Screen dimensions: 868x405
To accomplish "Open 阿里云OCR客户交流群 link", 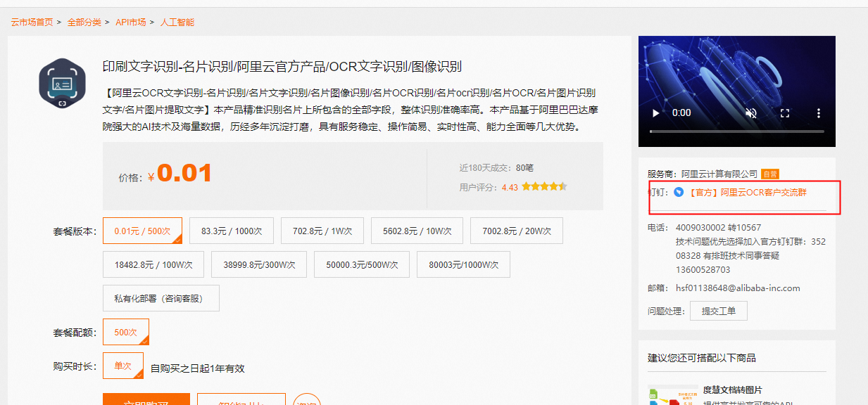I will pyautogui.click(x=747, y=192).
